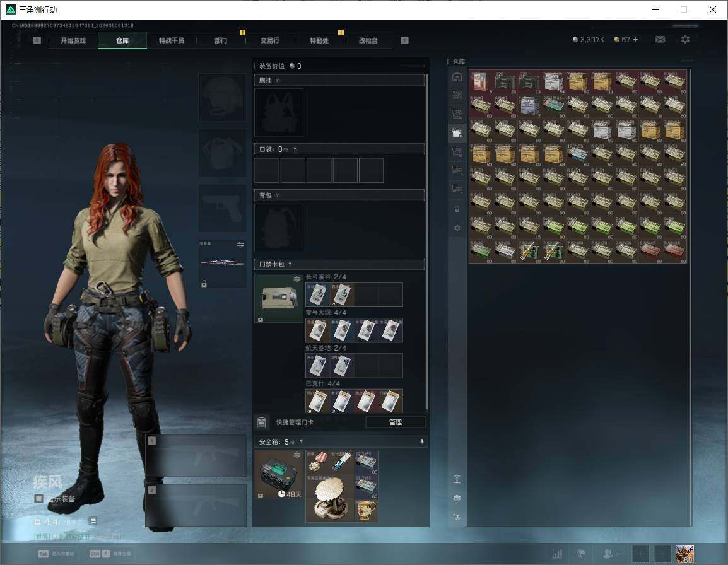
Task: Click the E key icon right of the tabs
Action: [x=404, y=40]
